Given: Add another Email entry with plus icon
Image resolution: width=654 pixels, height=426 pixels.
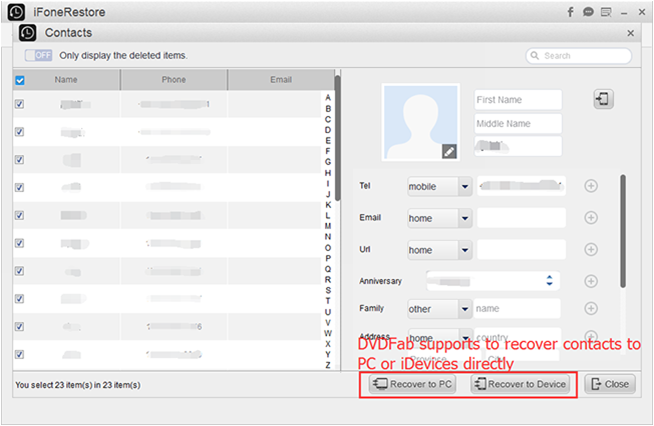Looking at the screenshot, I should 591,217.
